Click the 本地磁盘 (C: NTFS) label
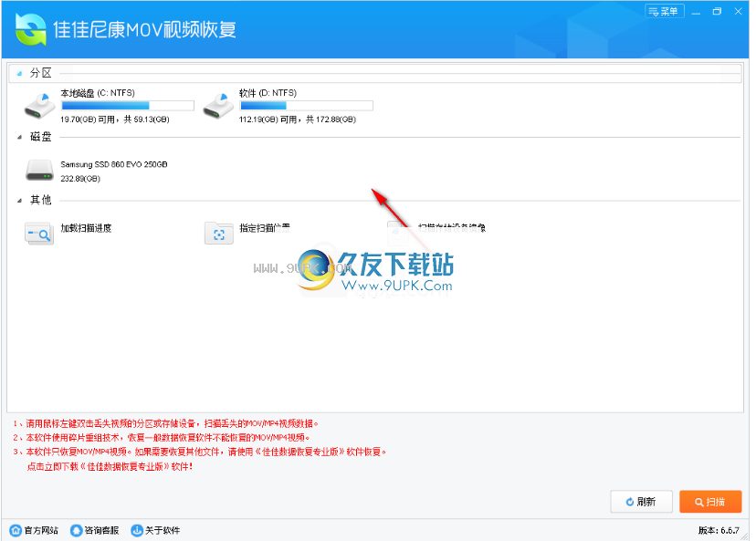 coord(98,93)
